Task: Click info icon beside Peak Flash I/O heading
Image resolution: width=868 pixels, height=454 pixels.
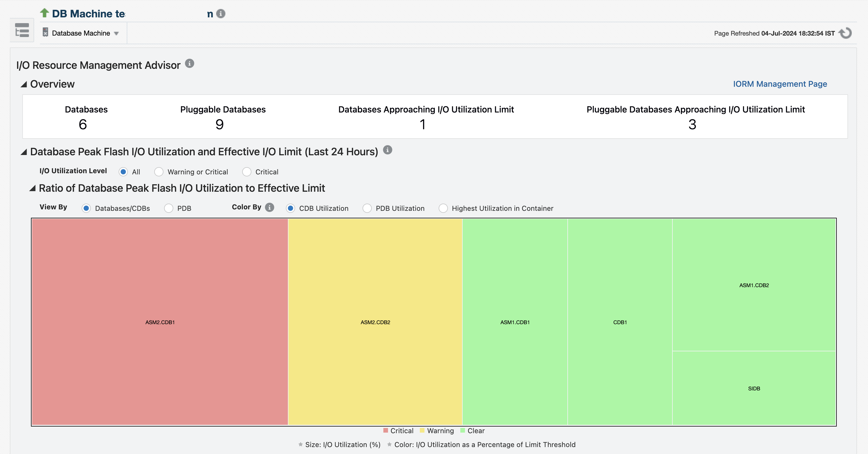Action: [387, 150]
